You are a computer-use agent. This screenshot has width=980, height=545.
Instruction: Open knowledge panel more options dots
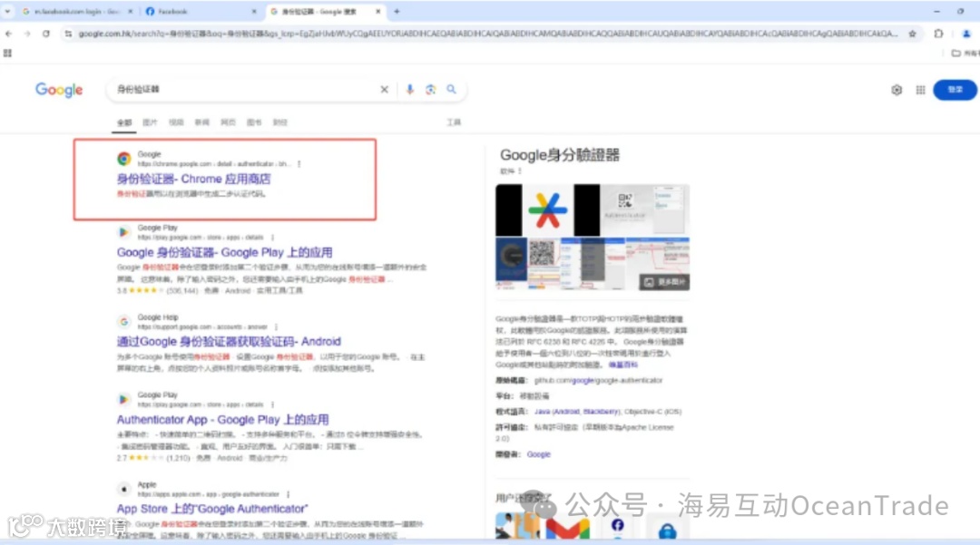(520, 171)
